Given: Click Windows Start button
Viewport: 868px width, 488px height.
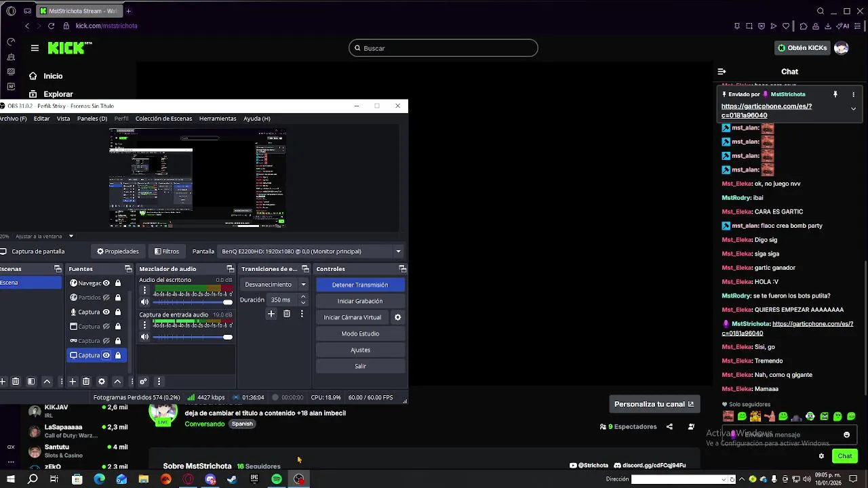Looking at the screenshot, I should coord(11,479).
